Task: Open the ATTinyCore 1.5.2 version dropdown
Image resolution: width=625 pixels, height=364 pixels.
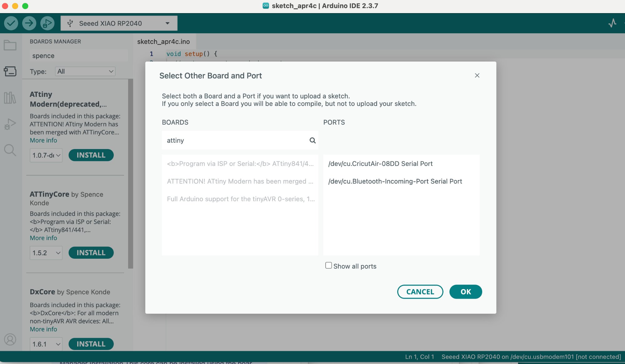Action: [x=46, y=253]
